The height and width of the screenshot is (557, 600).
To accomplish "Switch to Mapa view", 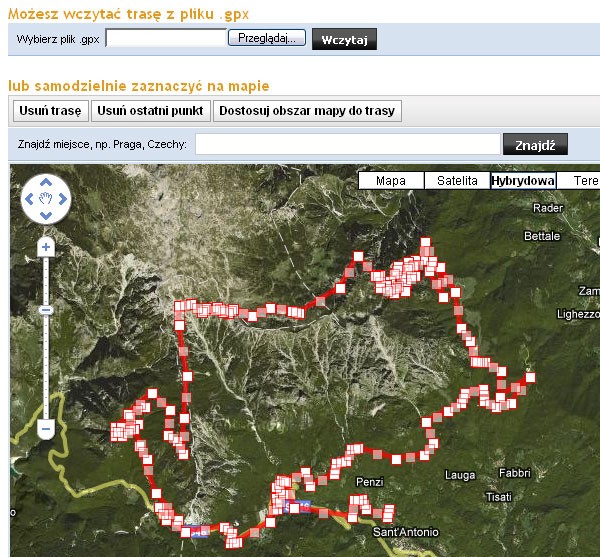I will (390, 181).
